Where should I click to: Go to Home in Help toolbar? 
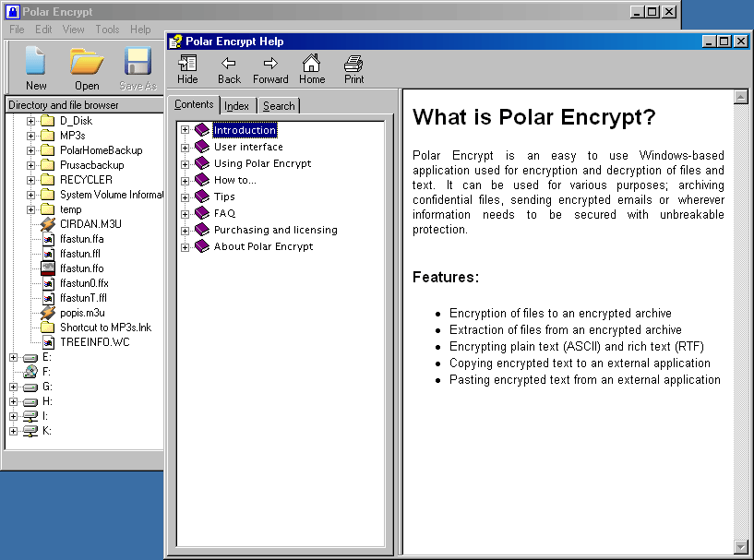pos(312,69)
